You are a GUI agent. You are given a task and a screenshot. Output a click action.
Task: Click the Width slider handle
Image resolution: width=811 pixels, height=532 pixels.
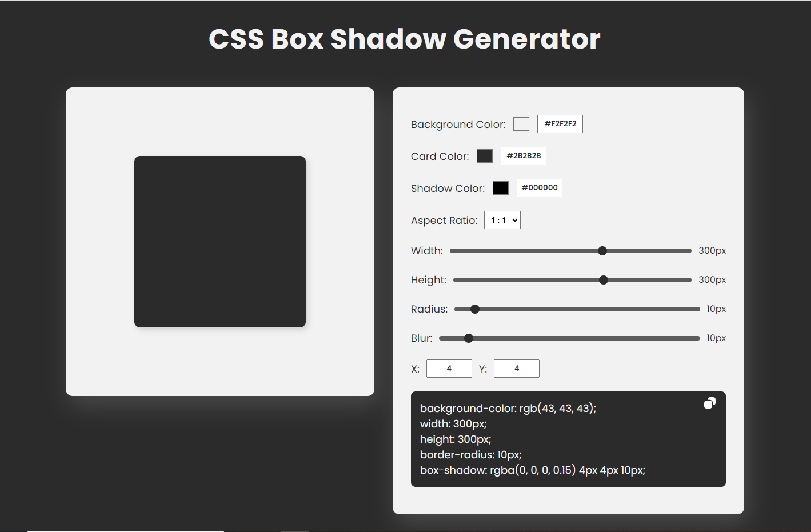[x=602, y=250]
